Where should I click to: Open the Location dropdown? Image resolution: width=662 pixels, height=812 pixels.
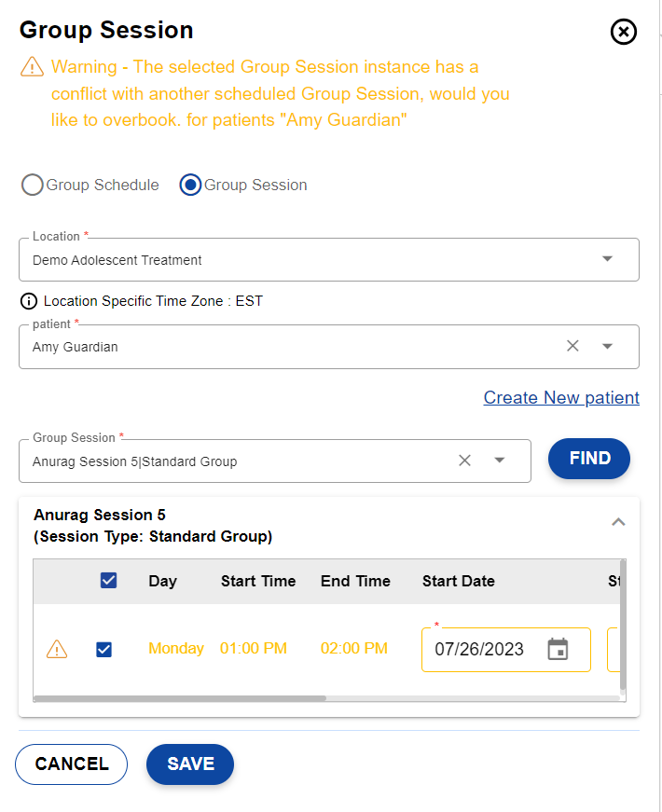[607, 259]
